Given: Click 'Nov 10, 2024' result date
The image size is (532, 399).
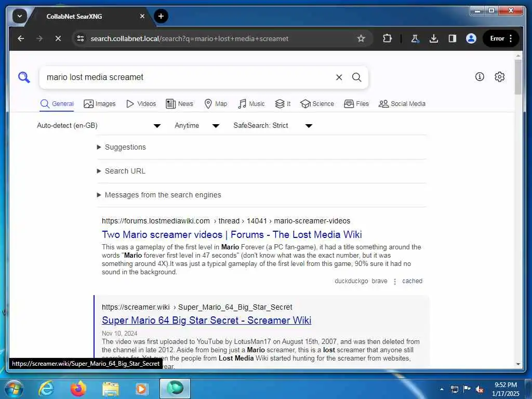Looking at the screenshot, I should (119, 333).
